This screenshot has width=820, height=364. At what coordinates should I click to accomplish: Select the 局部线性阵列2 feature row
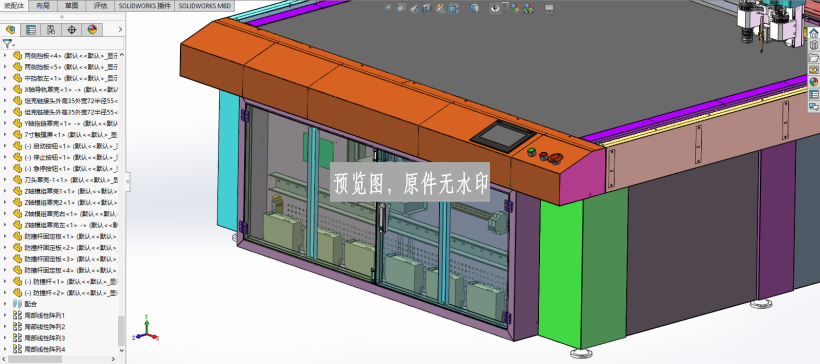point(39,326)
